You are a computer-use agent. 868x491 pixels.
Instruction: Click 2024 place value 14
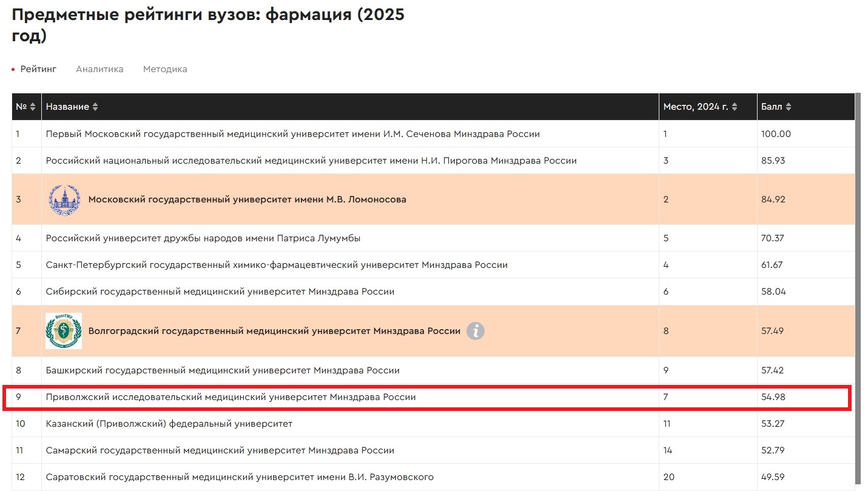[x=668, y=450]
